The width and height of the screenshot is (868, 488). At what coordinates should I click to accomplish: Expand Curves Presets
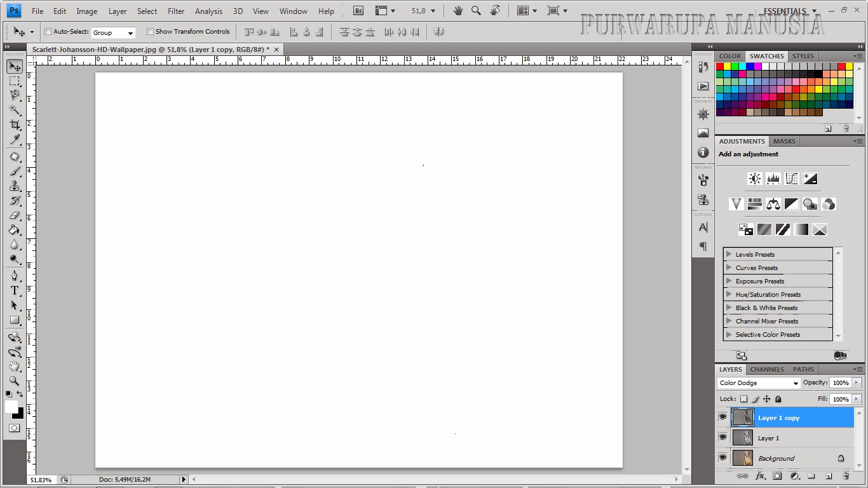(729, 268)
